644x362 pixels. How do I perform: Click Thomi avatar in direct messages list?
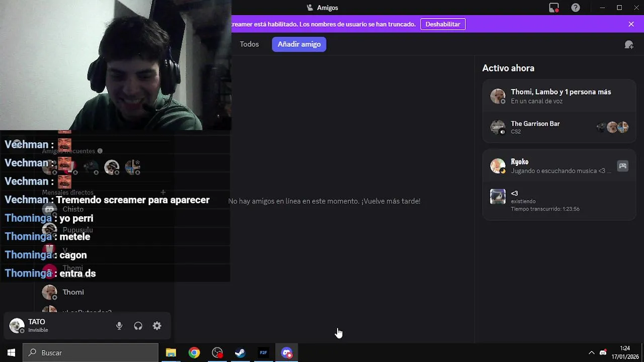[x=49, y=292]
